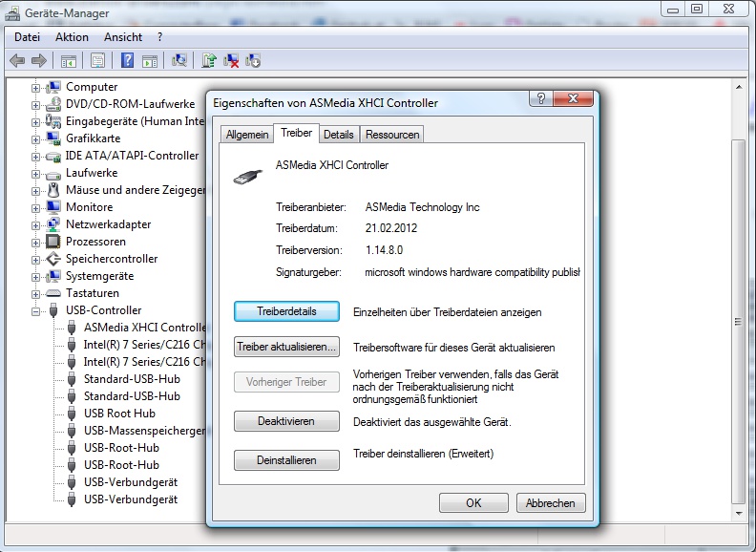Screen dimensions: 756x552
Task: Collapse the USB-Controller node
Action: click(x=35, y=311)
